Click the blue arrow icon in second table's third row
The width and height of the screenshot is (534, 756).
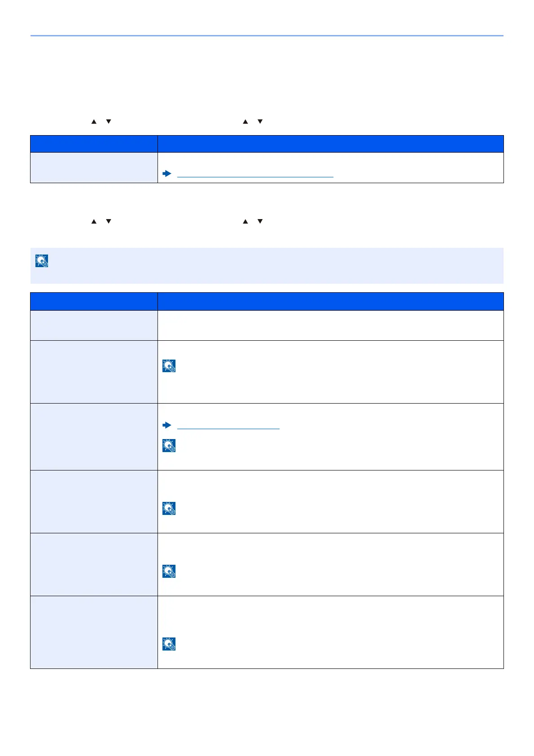click(167, 425)
